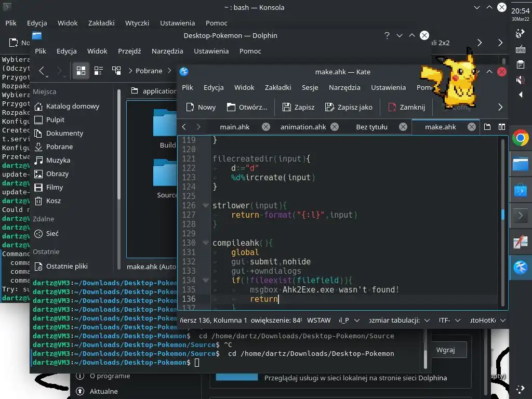Image resolution: width=532 pixels, height=399 pixels.
Task: Open Sesje menu in Kate
Action: [310, 87]
